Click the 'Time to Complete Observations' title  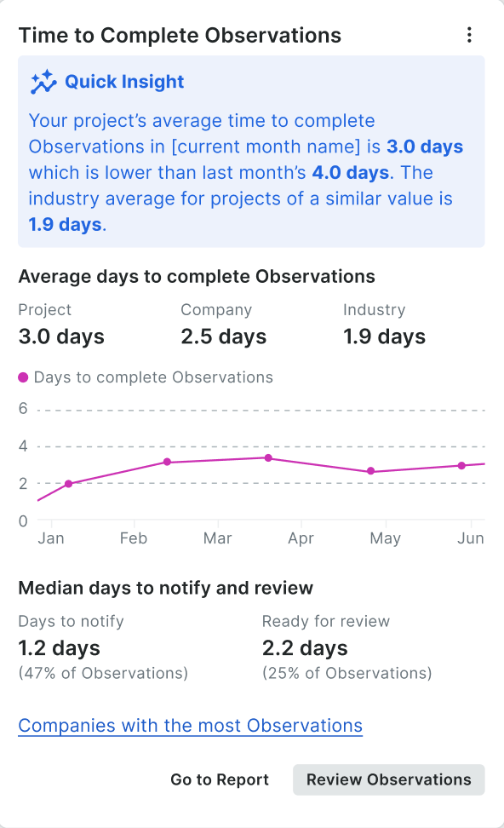click(180, 35)
